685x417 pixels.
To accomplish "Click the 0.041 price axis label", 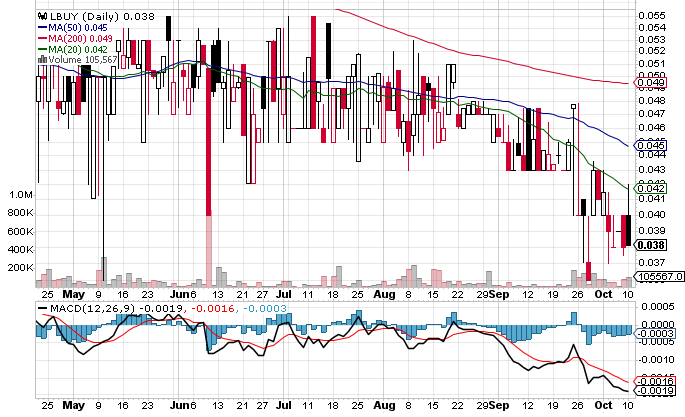I will click(652, 199).
